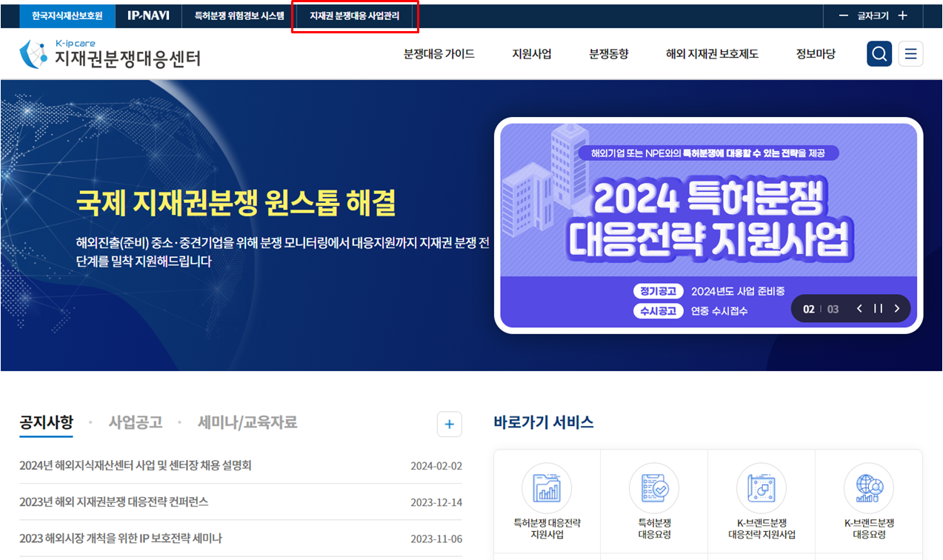Click the 정기공고 badge in banner

[x=658, y=290]
